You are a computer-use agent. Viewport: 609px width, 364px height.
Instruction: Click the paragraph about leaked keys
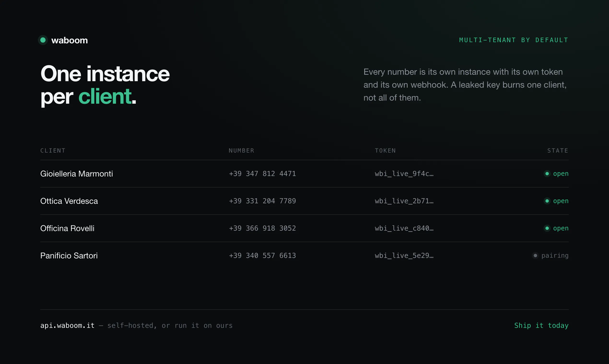(x=465, y=85)
